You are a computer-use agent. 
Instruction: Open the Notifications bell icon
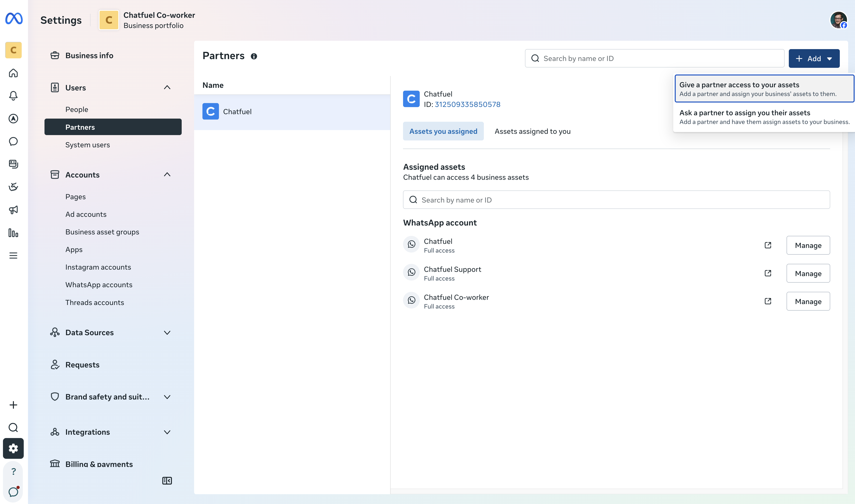[13, 96]
